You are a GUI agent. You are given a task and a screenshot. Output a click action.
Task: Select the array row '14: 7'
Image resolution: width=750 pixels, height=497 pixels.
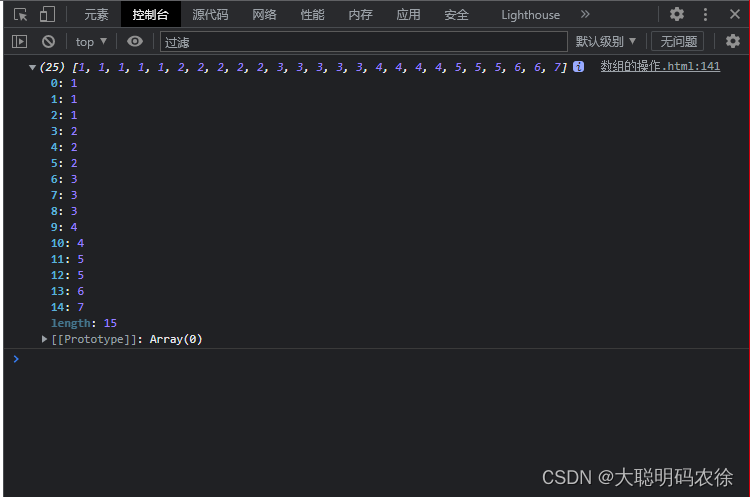click(67, 307)
